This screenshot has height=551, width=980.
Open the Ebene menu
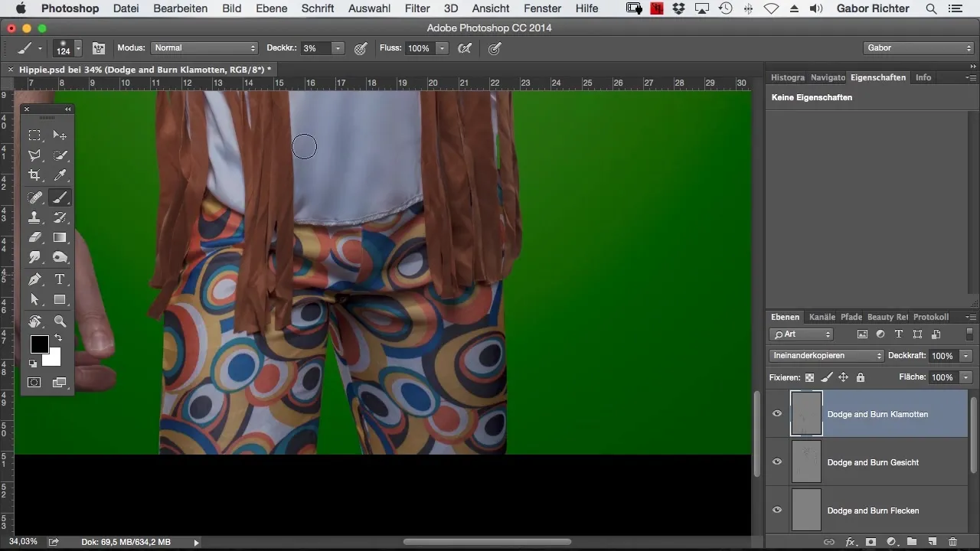[271, 8]
